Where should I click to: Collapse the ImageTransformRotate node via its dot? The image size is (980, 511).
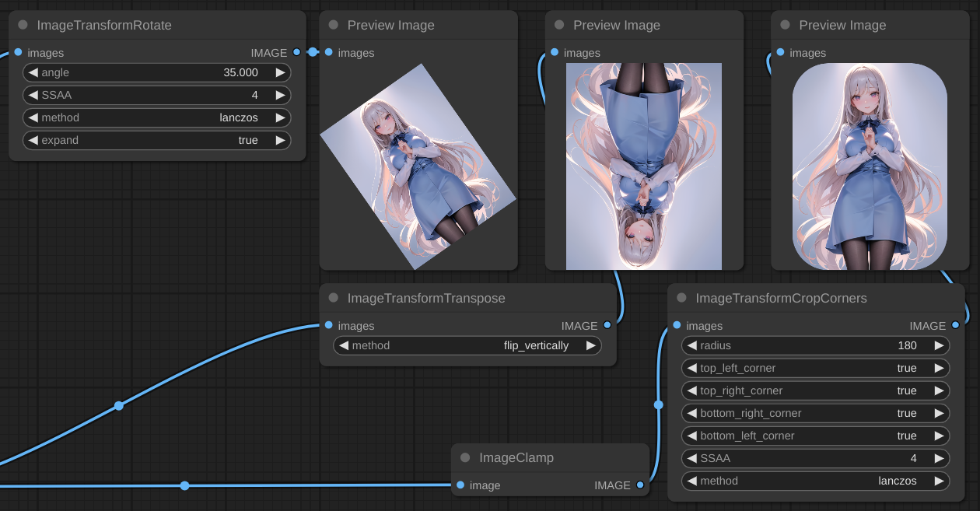pos(23,25)
